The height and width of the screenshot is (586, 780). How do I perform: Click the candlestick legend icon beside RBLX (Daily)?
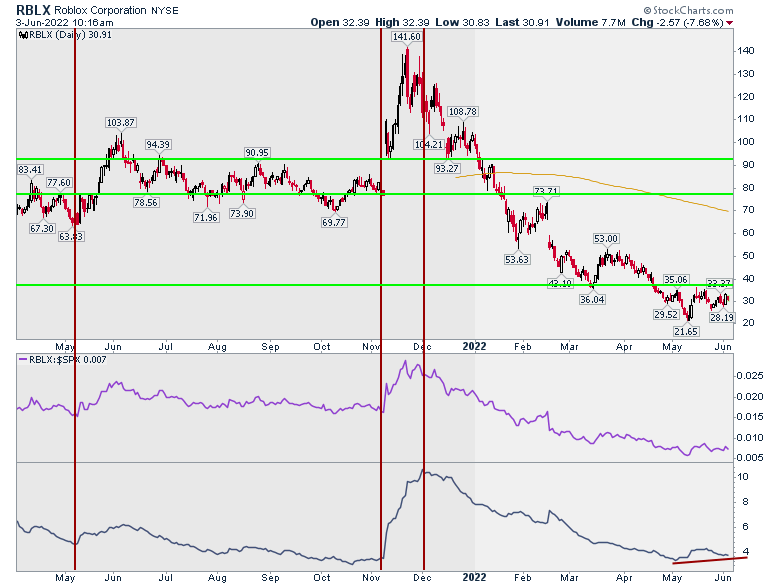[23, 35]
